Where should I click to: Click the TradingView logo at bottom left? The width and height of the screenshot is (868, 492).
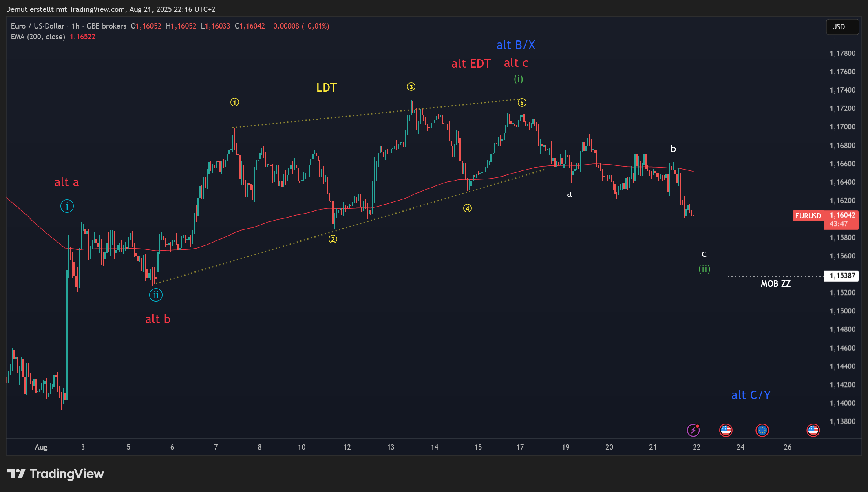pyautogui.click(x=56, y=474)
